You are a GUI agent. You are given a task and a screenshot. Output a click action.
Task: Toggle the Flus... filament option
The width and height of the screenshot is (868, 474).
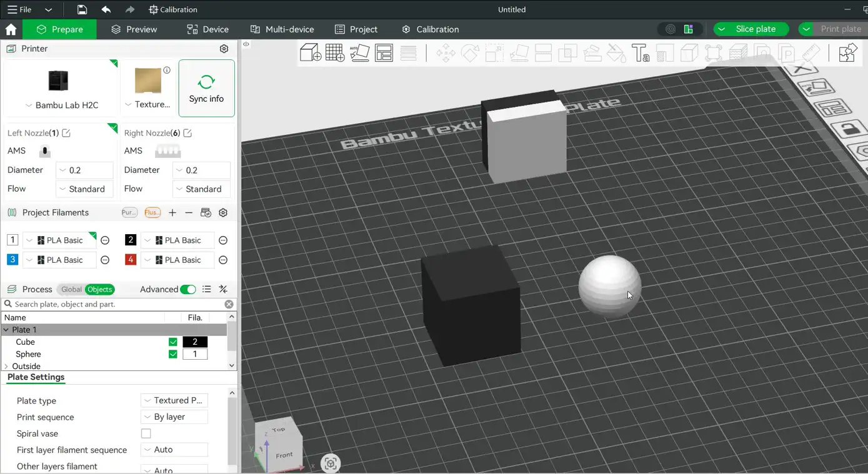coord(152,213)
